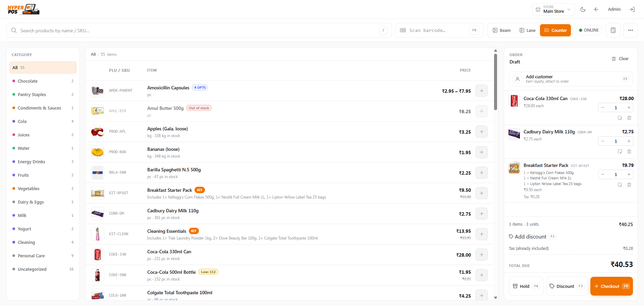Click the Bananas product thumbnail
This screenshot has height=306, width=644.
(x=98, y=152)
